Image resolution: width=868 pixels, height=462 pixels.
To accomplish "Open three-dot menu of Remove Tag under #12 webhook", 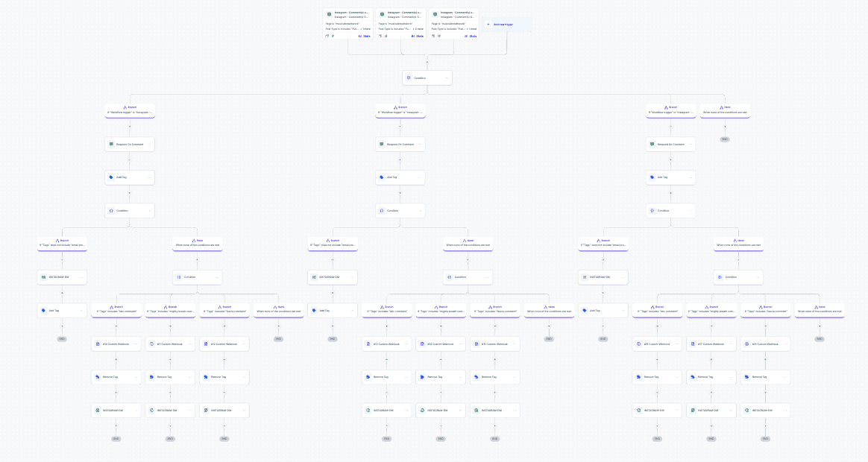I will (x=244, y=377).
